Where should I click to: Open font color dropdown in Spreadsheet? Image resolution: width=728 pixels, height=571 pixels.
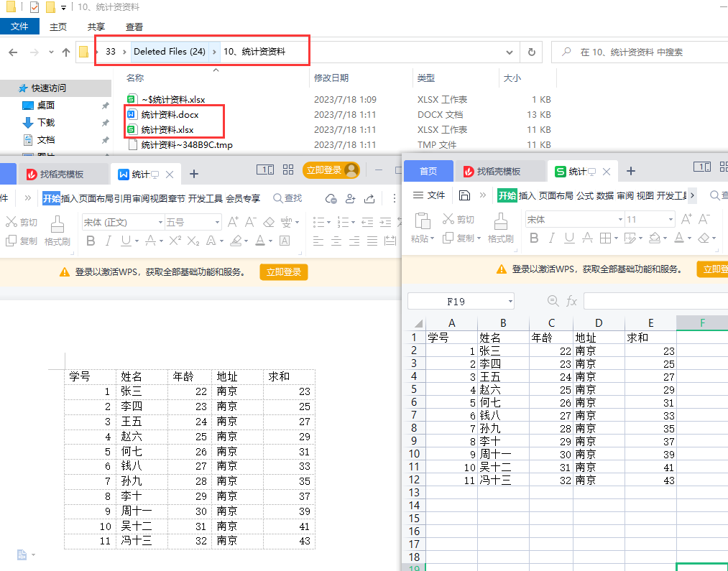tap(689, 238)
